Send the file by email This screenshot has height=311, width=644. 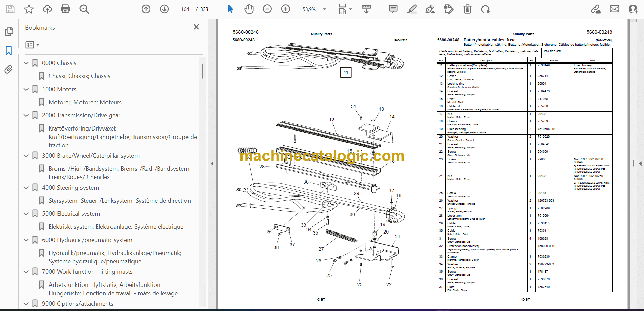click(614, 9)
